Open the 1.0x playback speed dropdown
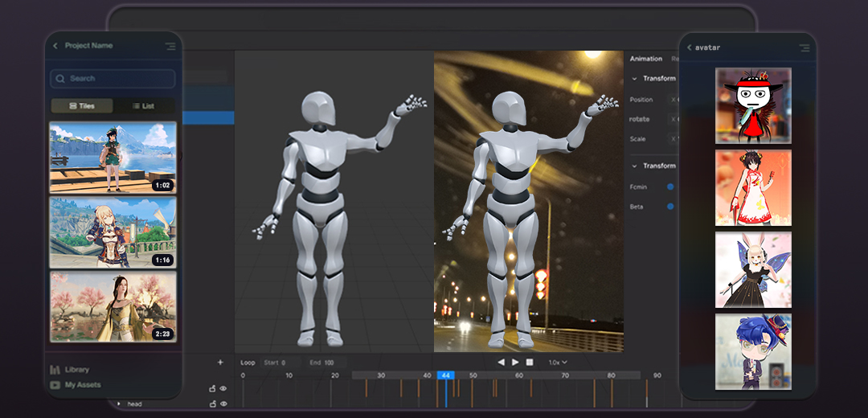This screenshot has height=418, width=868. click(x=557, y=363)
